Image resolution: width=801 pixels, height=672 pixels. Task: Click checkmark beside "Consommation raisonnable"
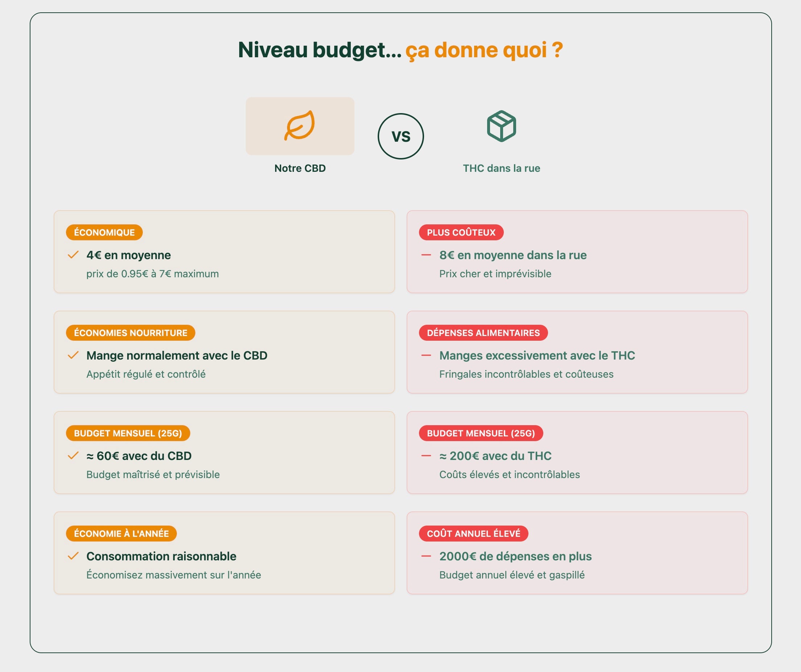tap(73, 556)
